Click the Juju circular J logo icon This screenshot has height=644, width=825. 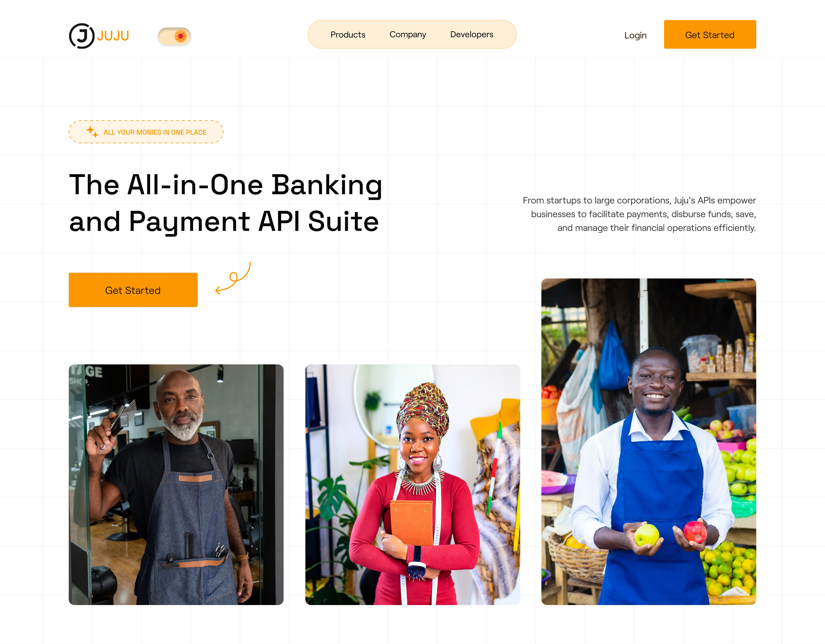coord(82,36)
